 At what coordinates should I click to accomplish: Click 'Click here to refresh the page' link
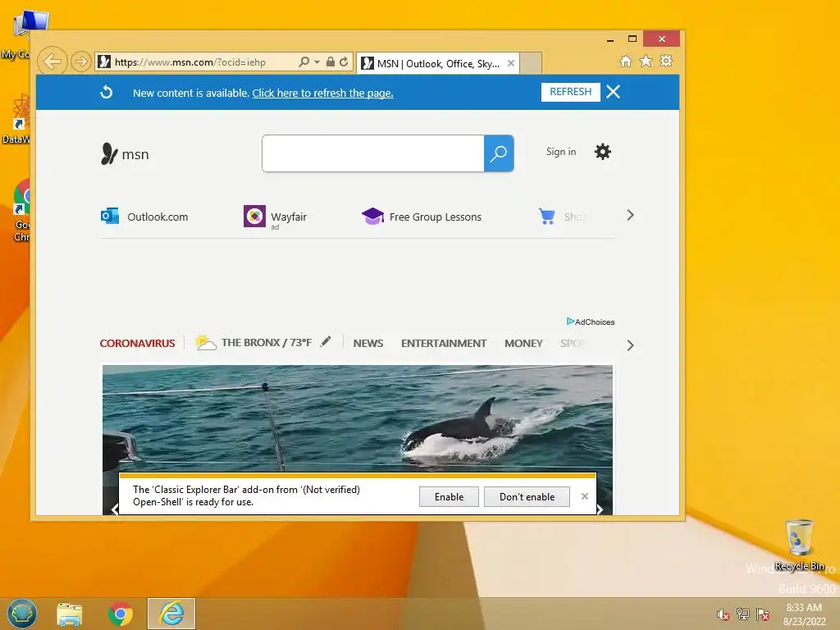[x=322, y=94]
